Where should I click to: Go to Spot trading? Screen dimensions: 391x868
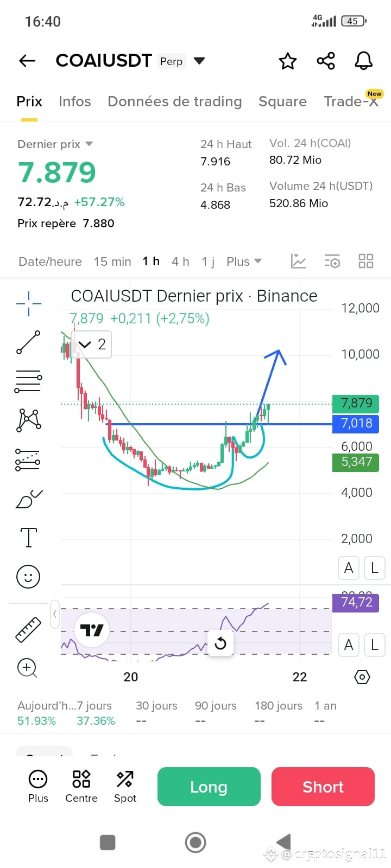point(125,787)
